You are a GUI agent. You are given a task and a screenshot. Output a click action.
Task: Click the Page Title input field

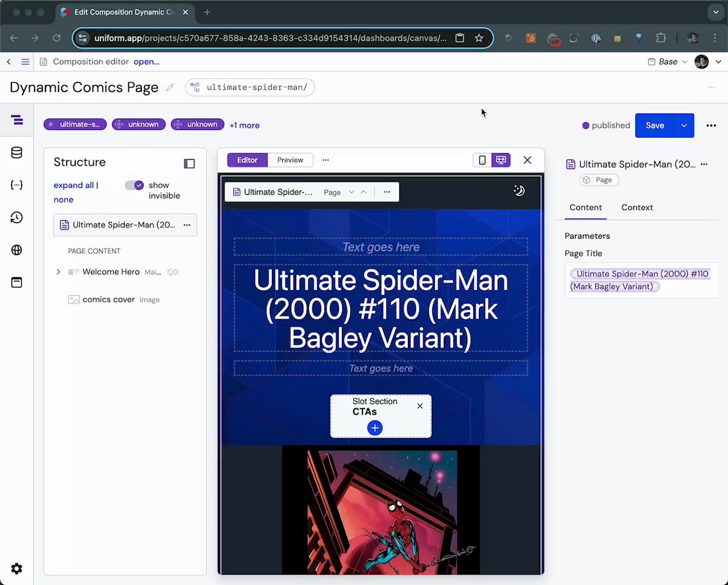[640, 280]
